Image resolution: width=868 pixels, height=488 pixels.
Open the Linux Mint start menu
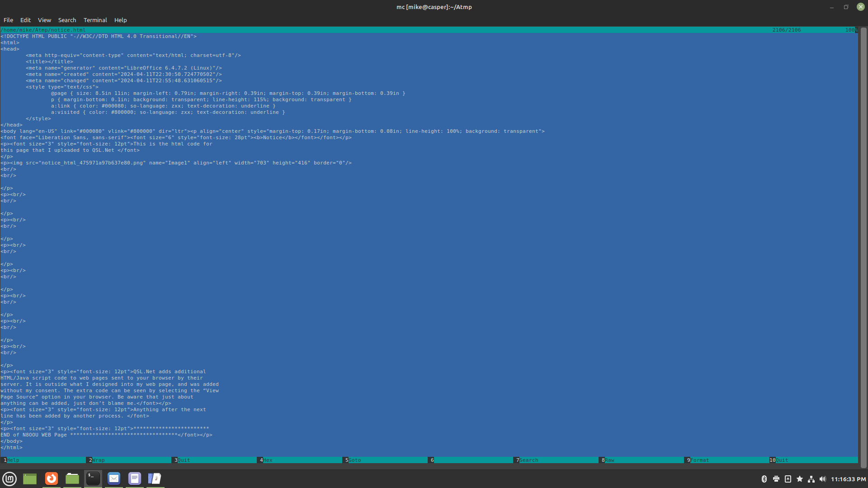tap(9, 479)
